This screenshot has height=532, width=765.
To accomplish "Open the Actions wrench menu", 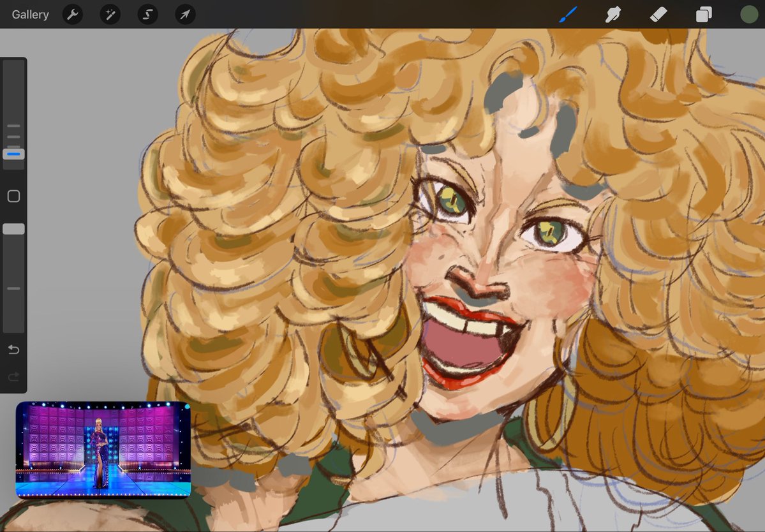I will pos(73,15).
